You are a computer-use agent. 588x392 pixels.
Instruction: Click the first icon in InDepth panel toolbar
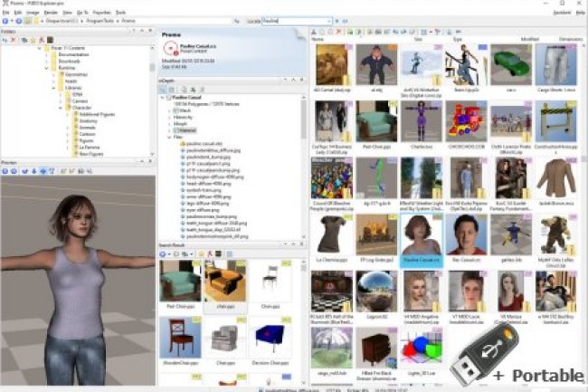pyautogui.click(x=164, y=90)
